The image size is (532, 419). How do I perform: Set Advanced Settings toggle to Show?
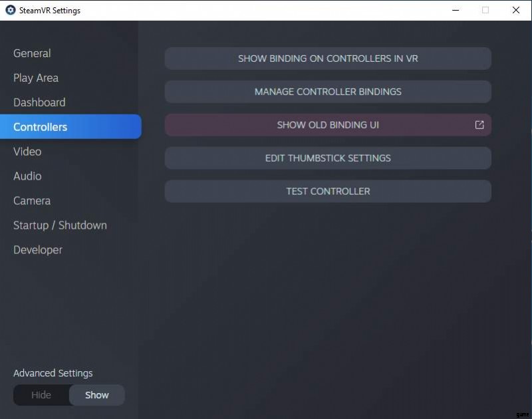click(96, 395)
